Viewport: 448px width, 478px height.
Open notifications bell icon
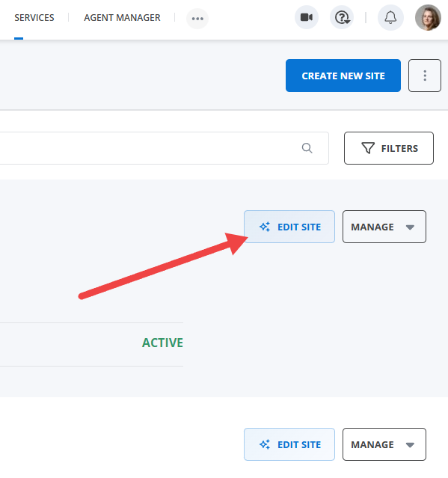[390, 17]
